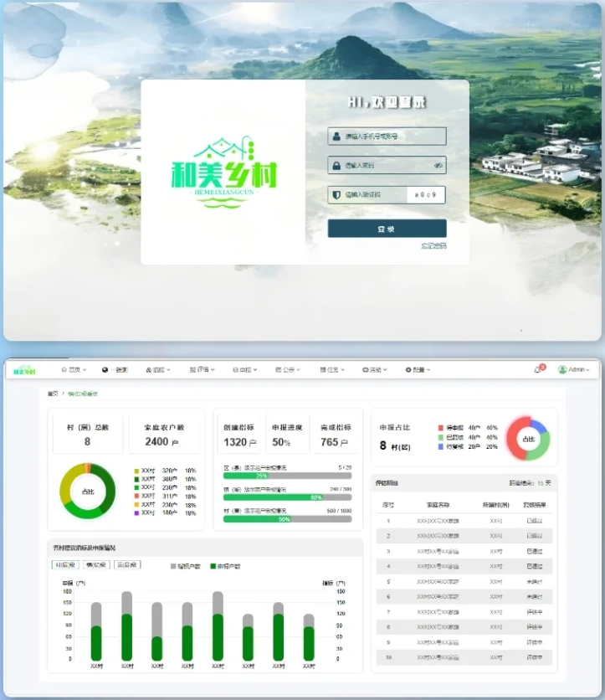This screenshot has width=605, height=700.
Task: Click the 序号 column header
Action: 388,505
